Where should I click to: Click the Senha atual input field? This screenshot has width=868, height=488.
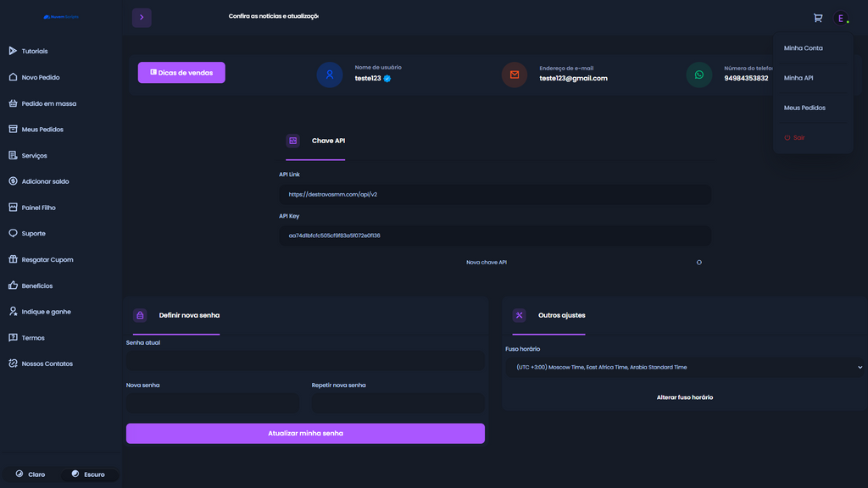[305, 361]
